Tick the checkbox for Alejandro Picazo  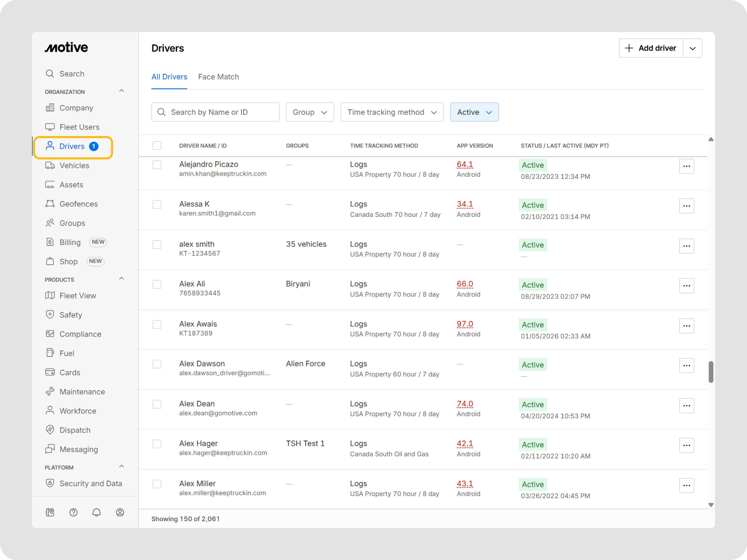157,165
